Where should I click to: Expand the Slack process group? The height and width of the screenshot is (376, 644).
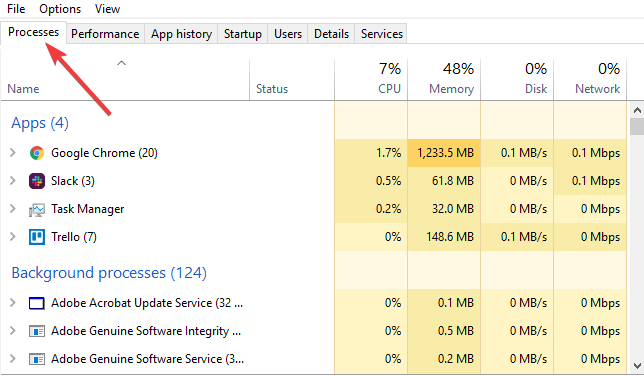pos(13,181)
